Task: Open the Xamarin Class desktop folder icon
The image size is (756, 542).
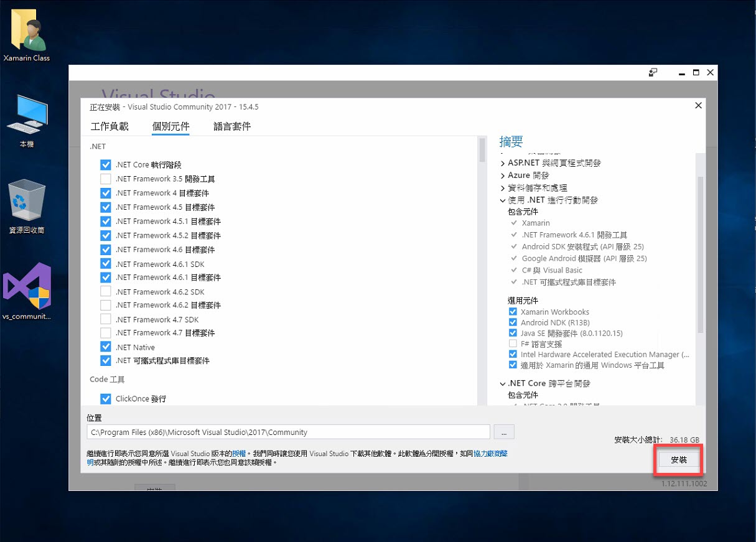Action: (27, 34)
